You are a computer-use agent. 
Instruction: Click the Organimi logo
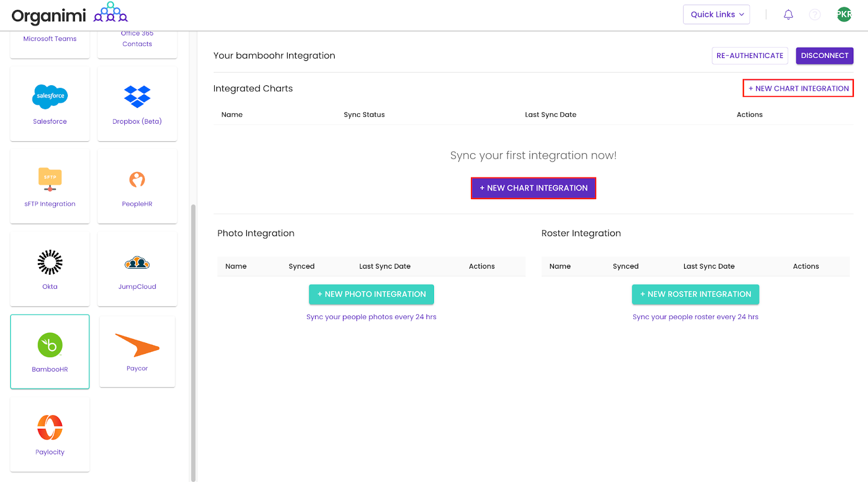coord(69,14)
